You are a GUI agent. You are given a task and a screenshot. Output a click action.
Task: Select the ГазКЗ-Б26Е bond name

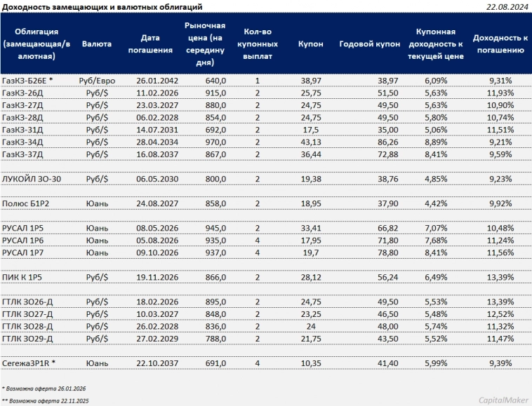point(28,81)
